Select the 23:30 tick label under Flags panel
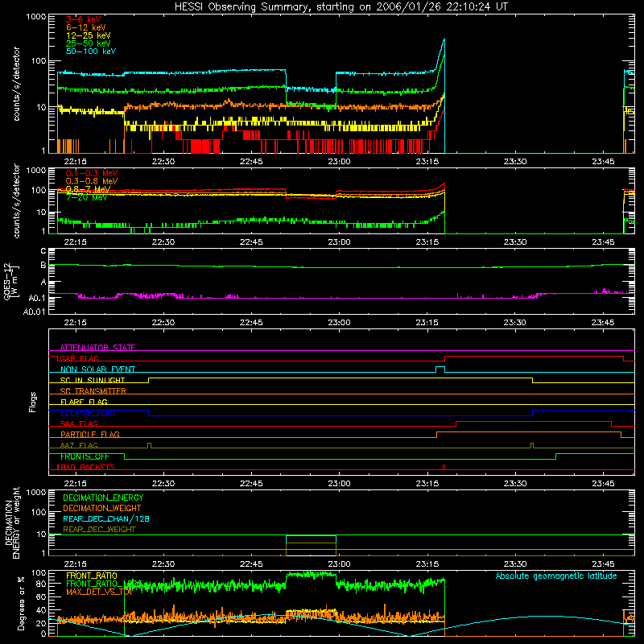The height and width of the screenshot is (644, 644). 515,484
